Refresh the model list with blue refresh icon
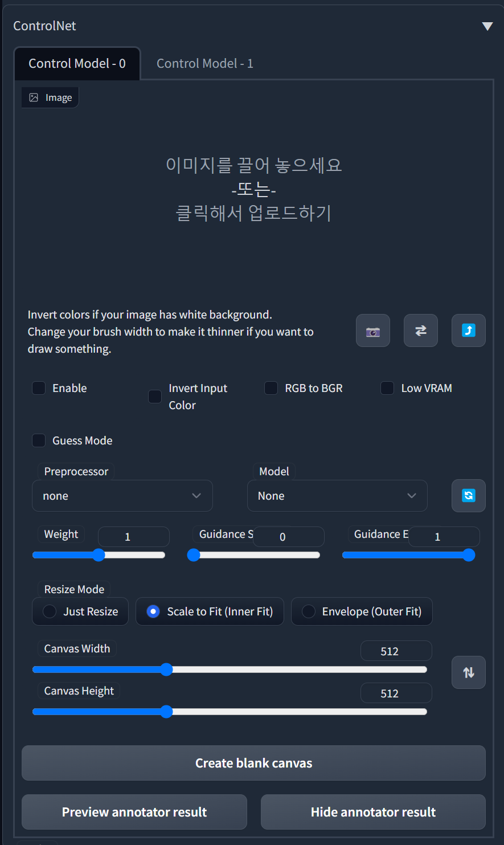 click(469, 496)
